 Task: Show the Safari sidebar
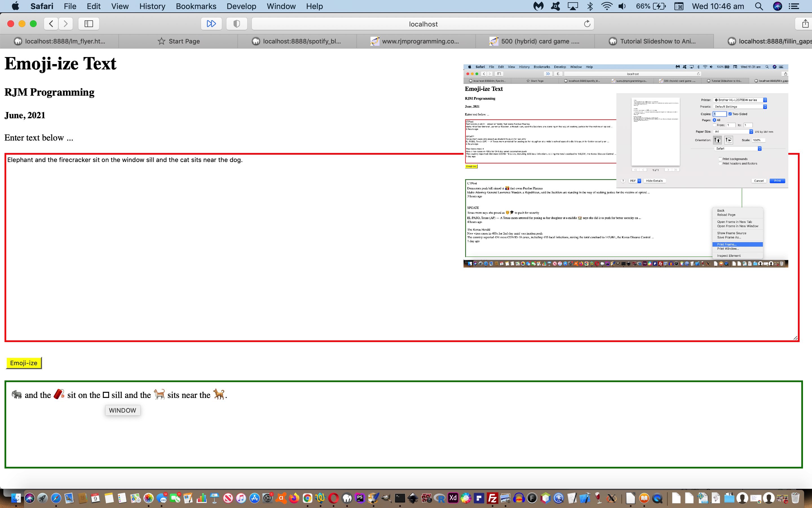89,23
